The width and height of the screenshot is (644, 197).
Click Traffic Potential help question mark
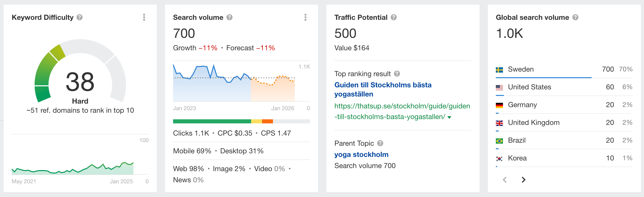pos(394,17)
